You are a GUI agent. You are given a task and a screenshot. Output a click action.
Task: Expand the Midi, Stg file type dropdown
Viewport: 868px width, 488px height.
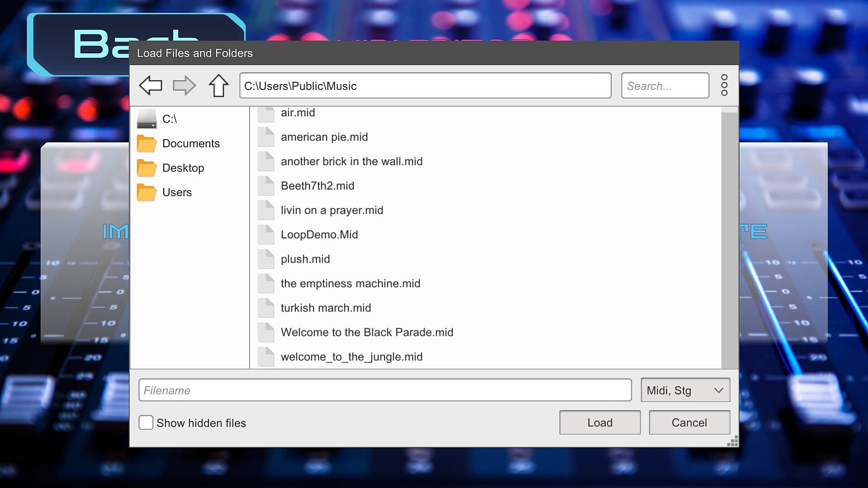[685, 390]
